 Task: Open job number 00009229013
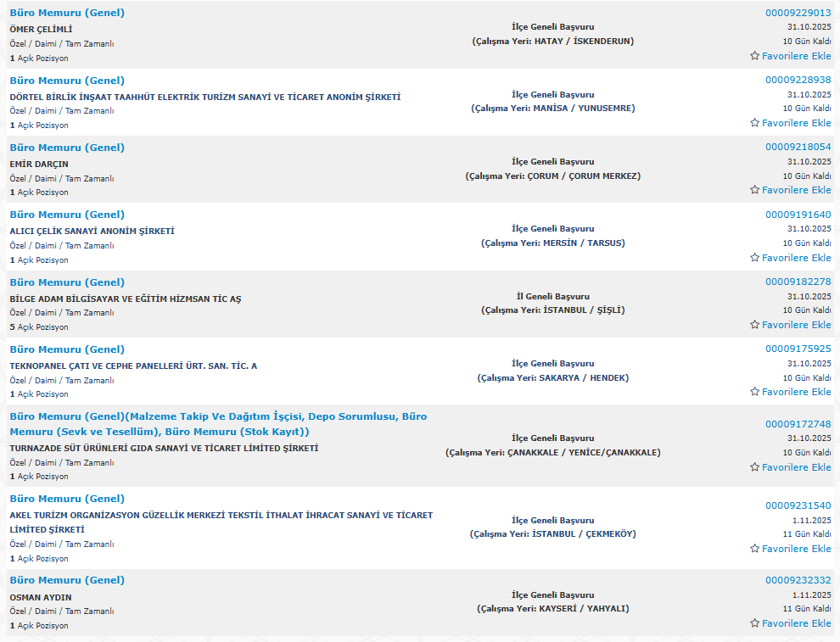click(x=798, y=13)
